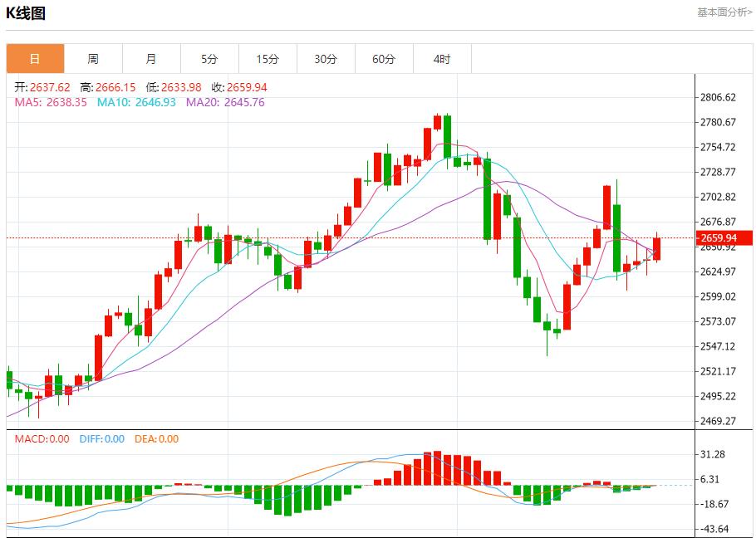Open the 月 monthly chart tab
This screenshot has height=538, width=756.
[x=151, y=59]
